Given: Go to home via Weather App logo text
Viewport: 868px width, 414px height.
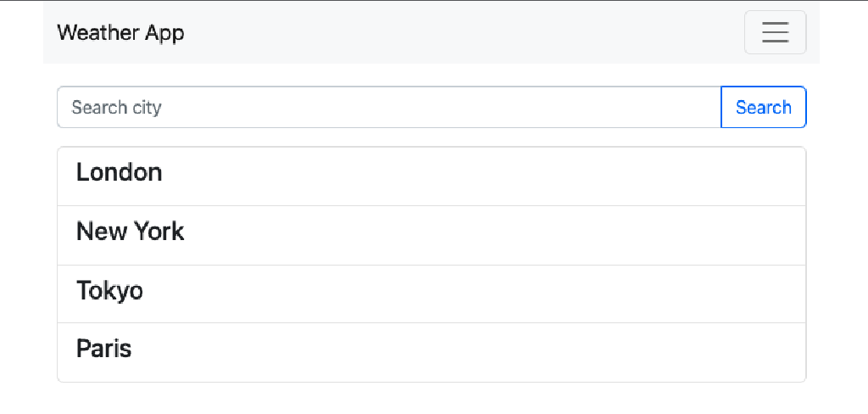Looking at the screenshot, I should coord(120,33).
